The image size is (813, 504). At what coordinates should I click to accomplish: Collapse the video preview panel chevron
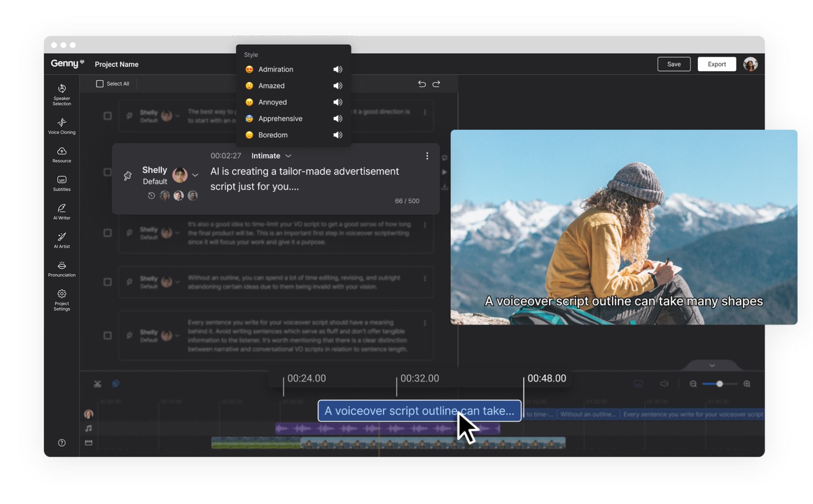pyautogui.click(x=712, y=365)
